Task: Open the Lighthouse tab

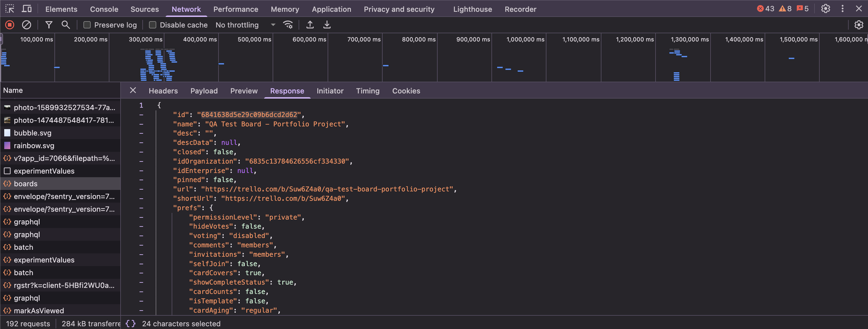Action: pyautogui.click(x=473, y=9)
